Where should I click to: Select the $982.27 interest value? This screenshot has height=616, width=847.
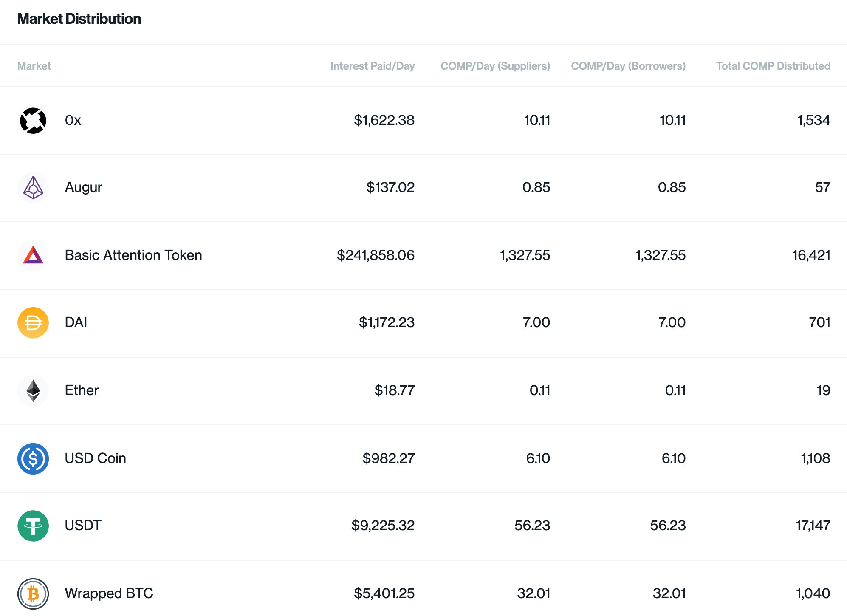click(x=388, y=458)
